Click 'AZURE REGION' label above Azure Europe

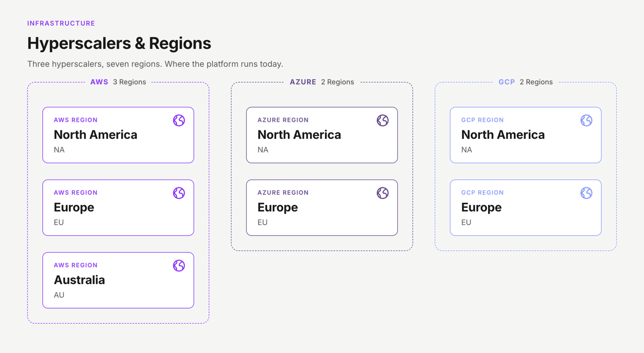click(283, 193)
